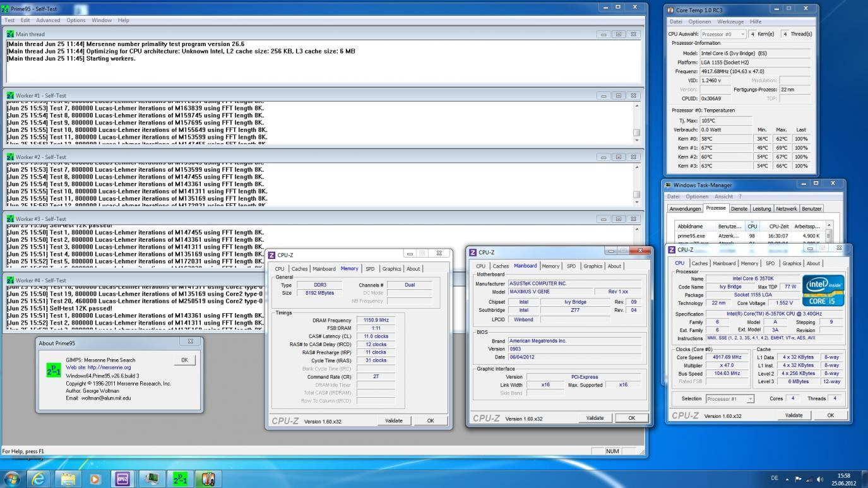Click the Windows Task-Manager title bar icon
Image resolution: width=868 pixels, height=488 pixels.
click(x=669, y=185)
